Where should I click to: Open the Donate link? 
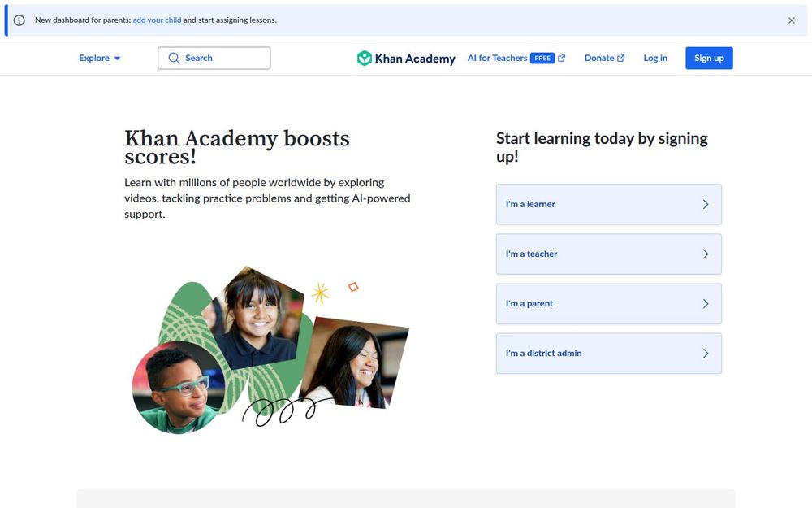(x=604, y=58)
